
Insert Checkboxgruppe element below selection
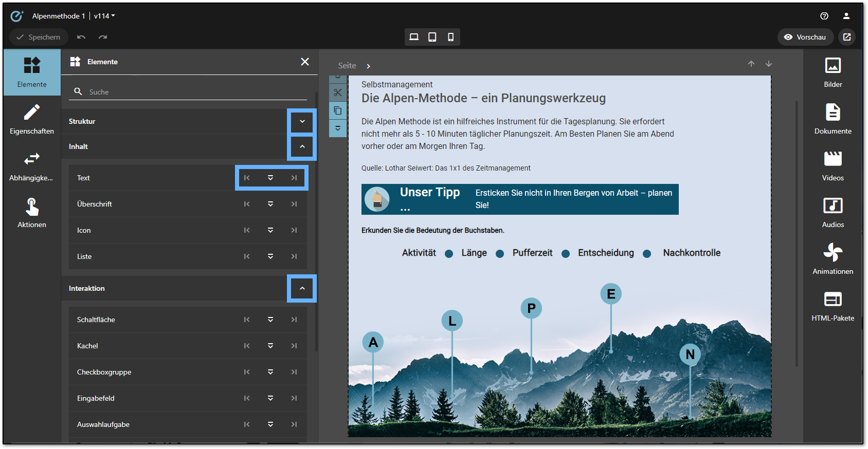[270, 372]
